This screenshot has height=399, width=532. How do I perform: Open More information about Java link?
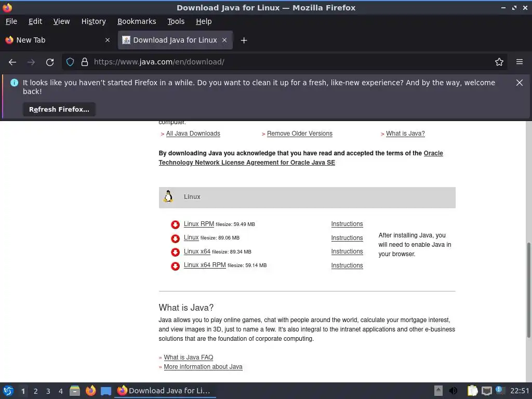coord(203,367)
